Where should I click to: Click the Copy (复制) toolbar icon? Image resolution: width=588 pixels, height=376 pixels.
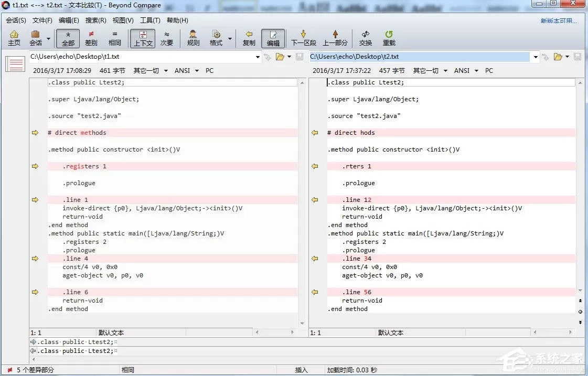(x=249, y=39)
